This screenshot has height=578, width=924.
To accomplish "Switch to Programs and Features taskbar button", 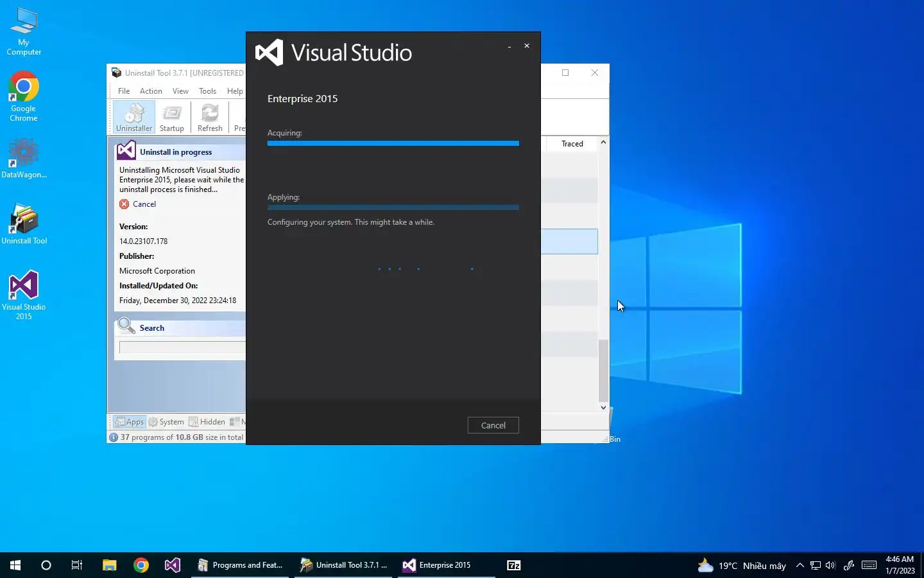I will coord(241,565).
